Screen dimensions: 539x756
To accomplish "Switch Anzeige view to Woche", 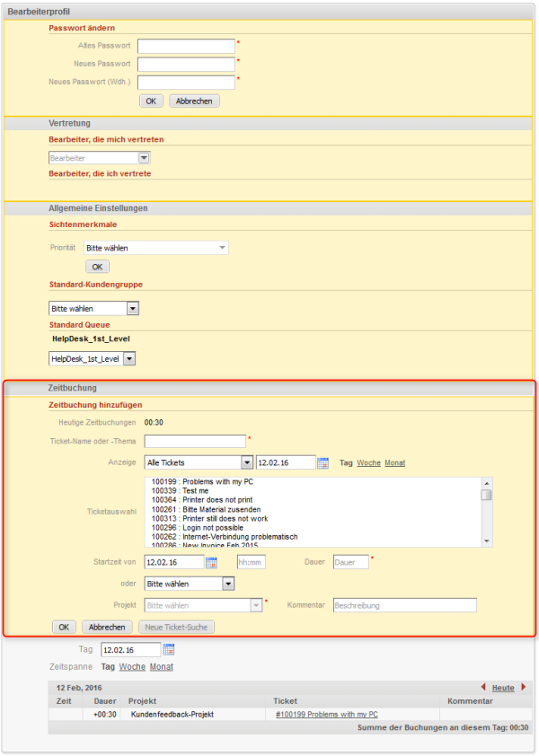I will coord(368,462).
